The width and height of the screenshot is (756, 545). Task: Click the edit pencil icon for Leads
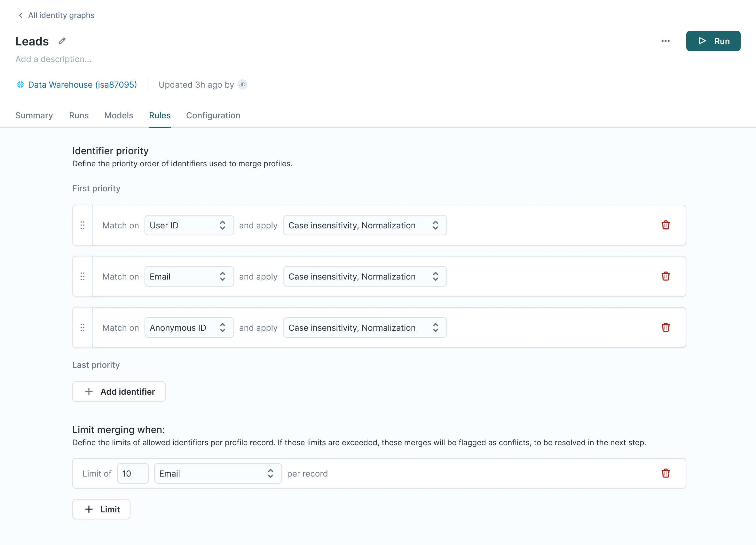62,41
